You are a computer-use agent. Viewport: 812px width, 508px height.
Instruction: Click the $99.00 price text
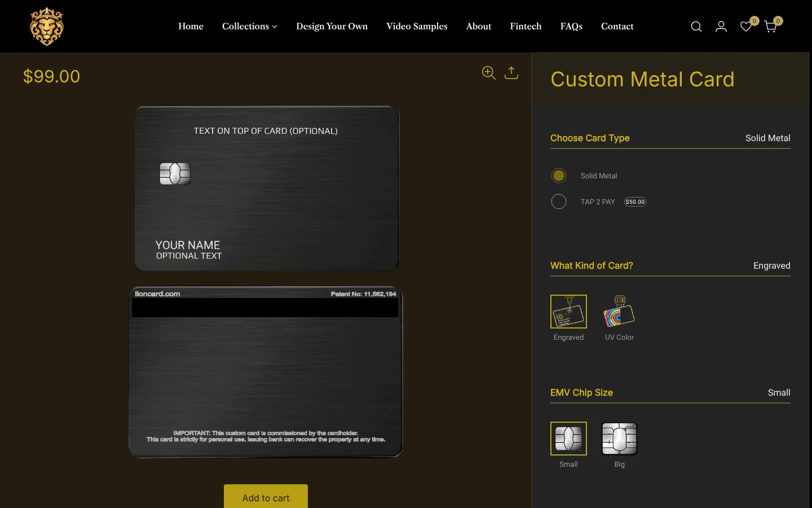[x=51, y=76]
